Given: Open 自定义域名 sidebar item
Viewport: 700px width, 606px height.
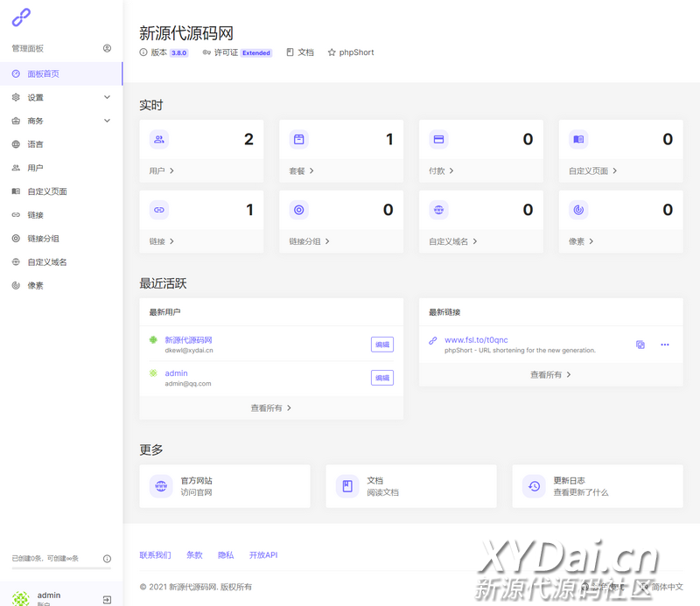Looking at the screenshot, I should (46, 262).
